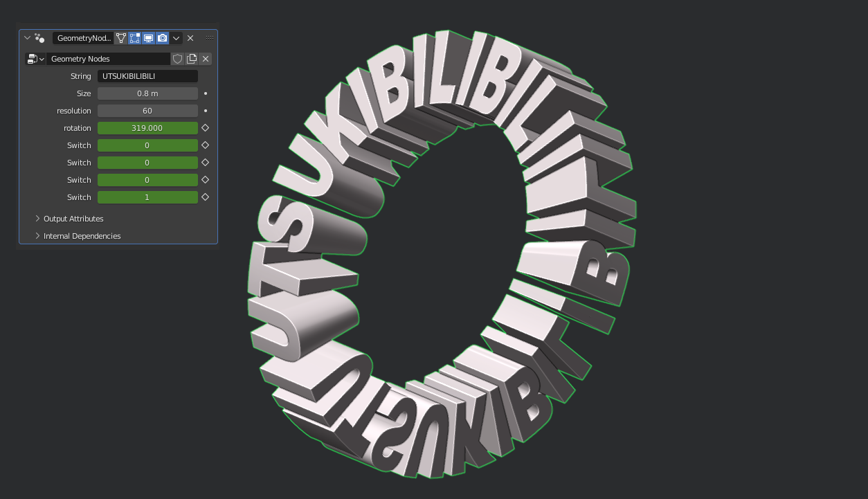
Task: Select the String field containing UTSUKIBILIBILI
Action: pos(147,75)
